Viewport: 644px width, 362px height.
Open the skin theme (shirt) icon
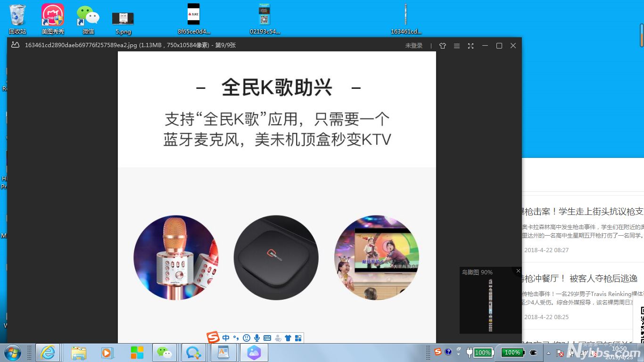(x=442, y=46)
